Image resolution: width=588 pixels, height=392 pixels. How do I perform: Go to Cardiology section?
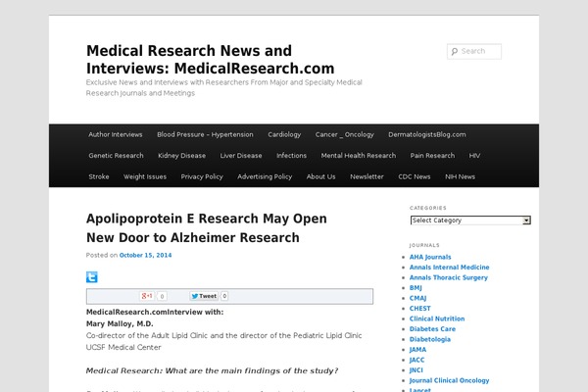click(x=284, y=134)
